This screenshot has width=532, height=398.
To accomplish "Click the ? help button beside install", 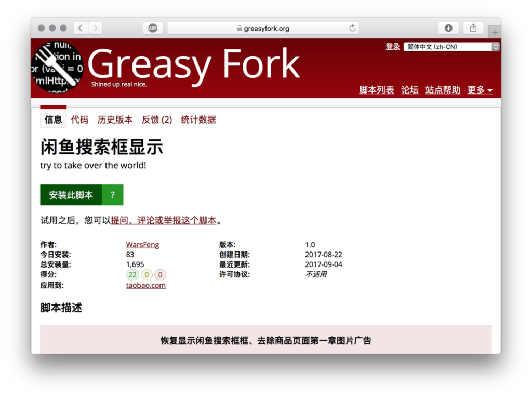I will [x=113, y=195].
